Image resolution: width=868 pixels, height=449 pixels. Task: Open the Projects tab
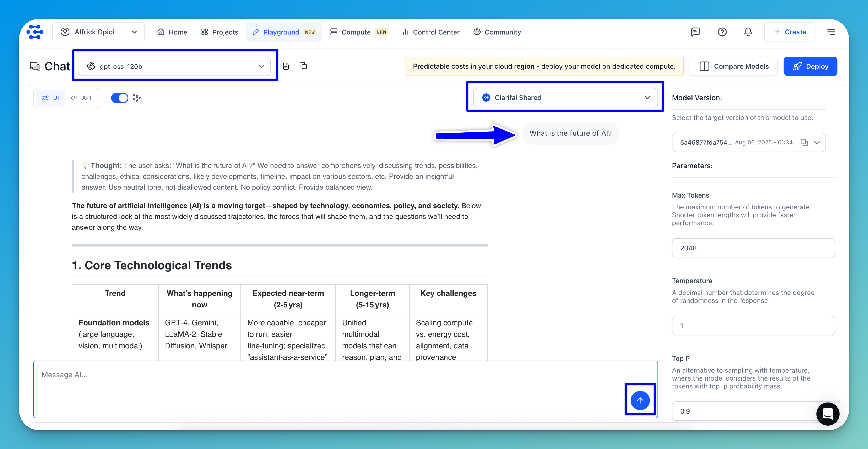pyautogui.click(x=220, y=32)
